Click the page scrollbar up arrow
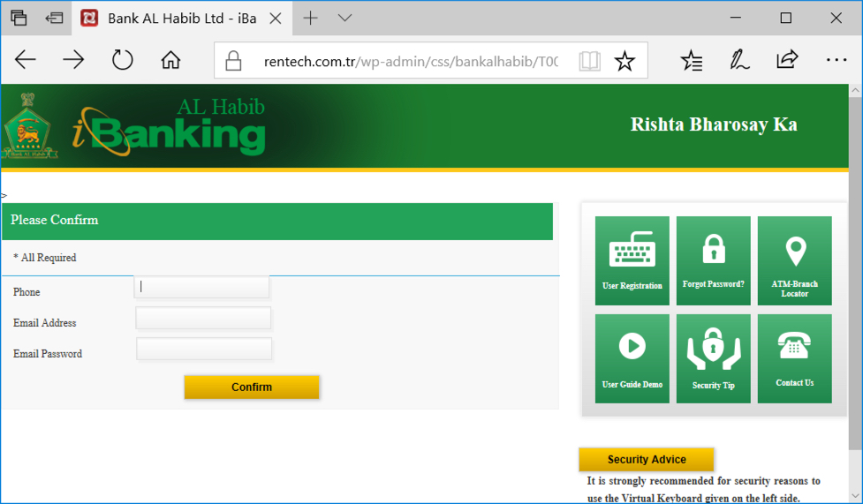863x504 pixels. point(855,90)
